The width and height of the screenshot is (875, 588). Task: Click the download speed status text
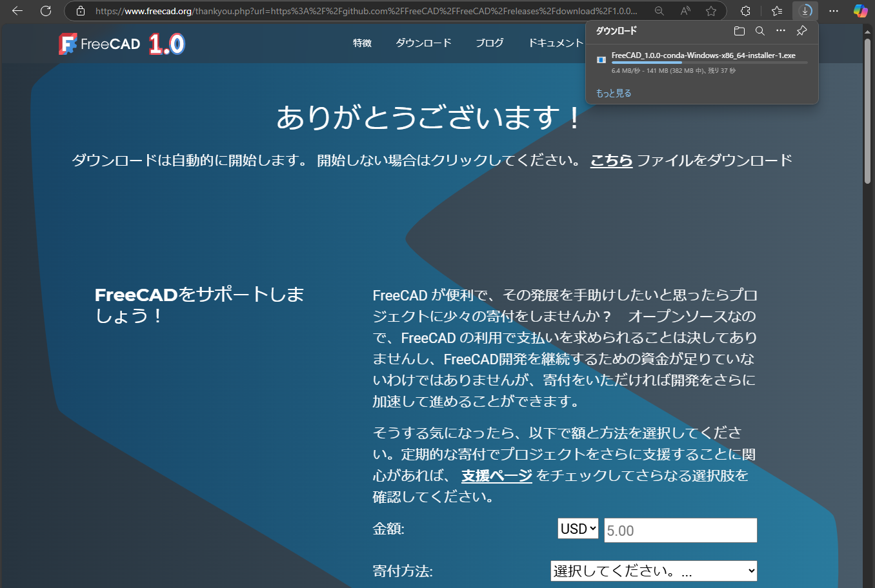[x=674, y=71]
